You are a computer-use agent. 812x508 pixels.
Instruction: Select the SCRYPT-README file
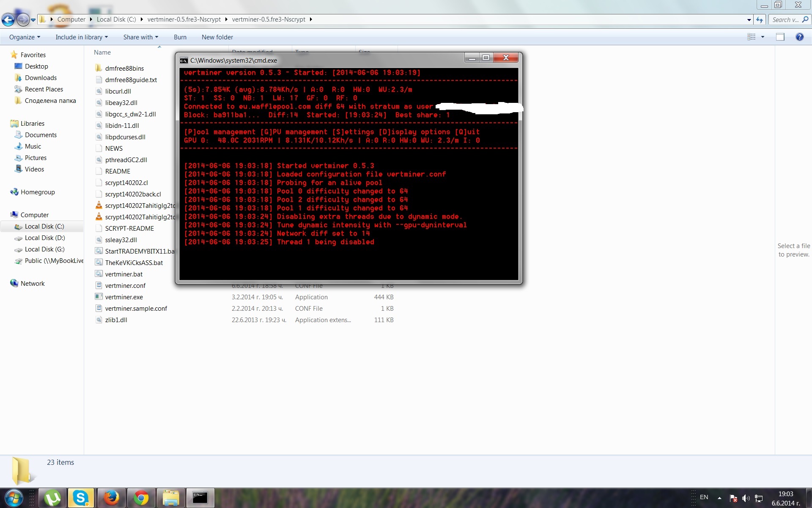[129, 229]
